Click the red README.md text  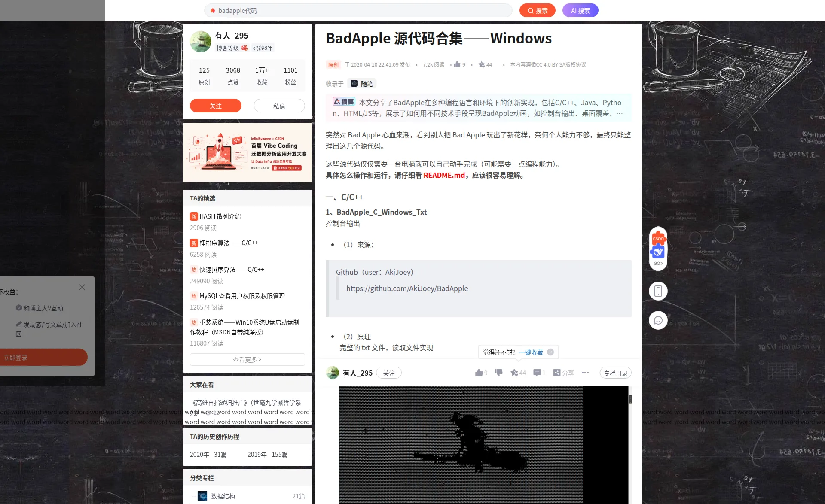(444, 175)
